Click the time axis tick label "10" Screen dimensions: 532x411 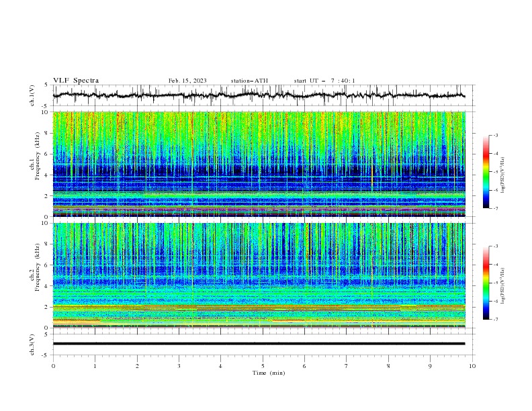point(472,366)
